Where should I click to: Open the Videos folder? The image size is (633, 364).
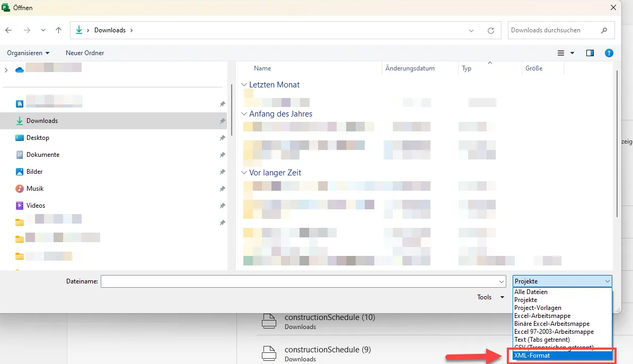tap(36, 206)
